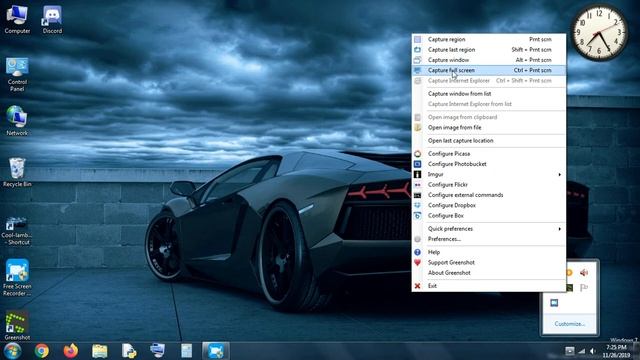Exit Greenshot via red X entry

489,286
